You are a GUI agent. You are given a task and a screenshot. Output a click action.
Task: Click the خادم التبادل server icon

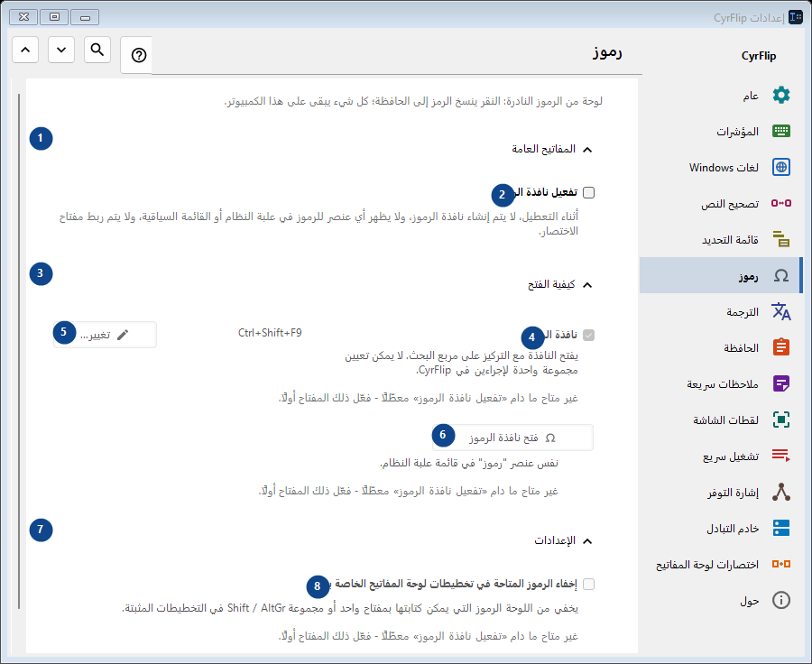tap(781, 528)
